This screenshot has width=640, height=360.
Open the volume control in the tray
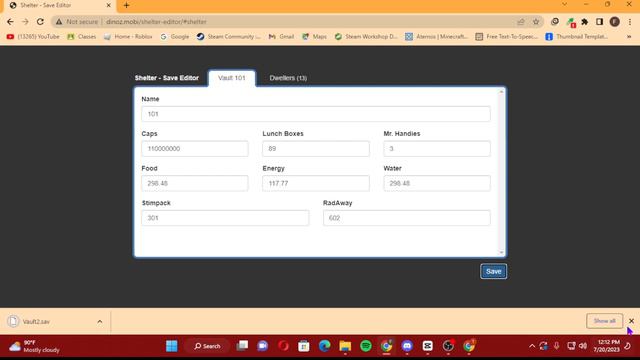(583, 346)
